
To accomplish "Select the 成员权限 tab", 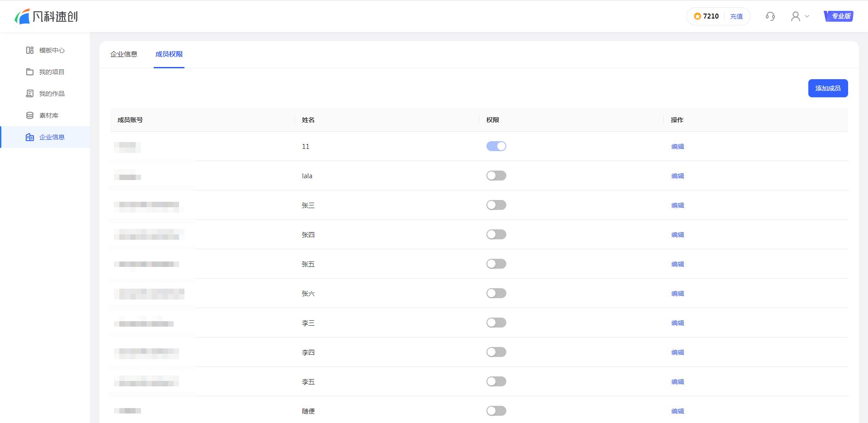I will click(x=169, y=54).
